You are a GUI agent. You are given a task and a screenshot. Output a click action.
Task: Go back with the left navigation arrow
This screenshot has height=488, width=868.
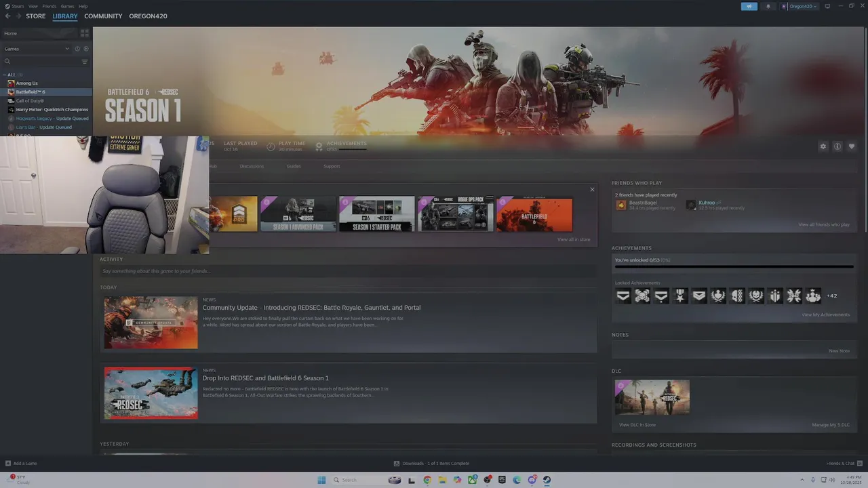[x=7, y=16]
